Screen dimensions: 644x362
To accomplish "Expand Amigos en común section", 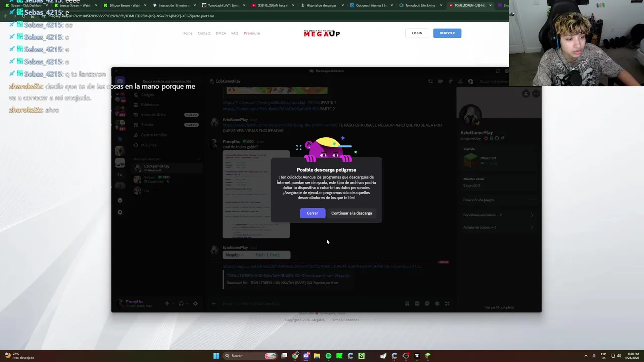I will 499,227.
